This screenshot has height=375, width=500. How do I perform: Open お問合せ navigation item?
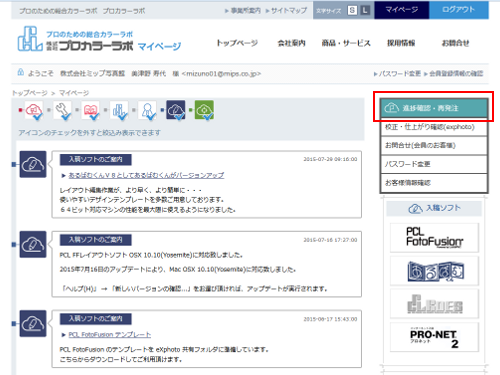pos(455,43)
